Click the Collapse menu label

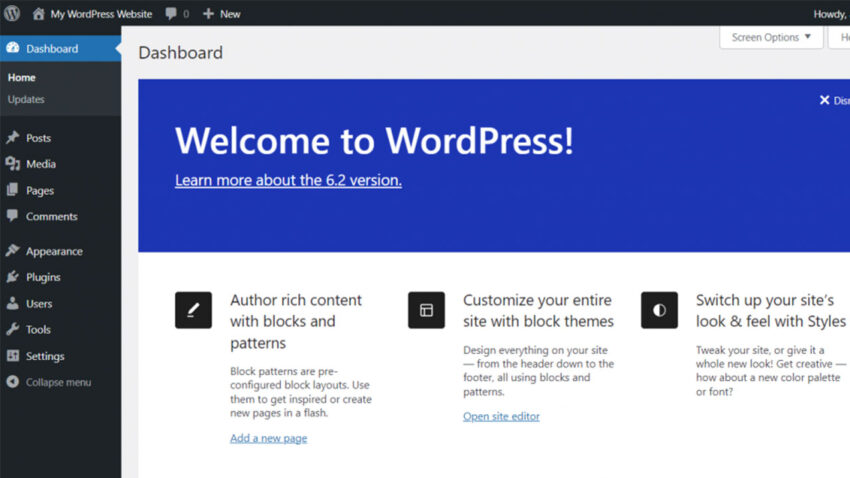click(59, 382)
